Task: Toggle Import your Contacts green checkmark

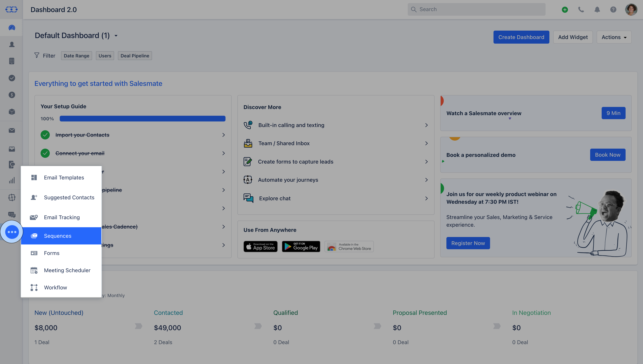Action: point(45,135)
